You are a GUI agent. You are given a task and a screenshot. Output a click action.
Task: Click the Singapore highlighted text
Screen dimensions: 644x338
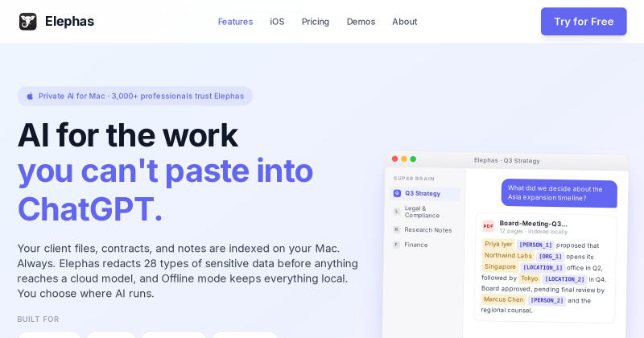pyautogui.click(x=500, y=266)
